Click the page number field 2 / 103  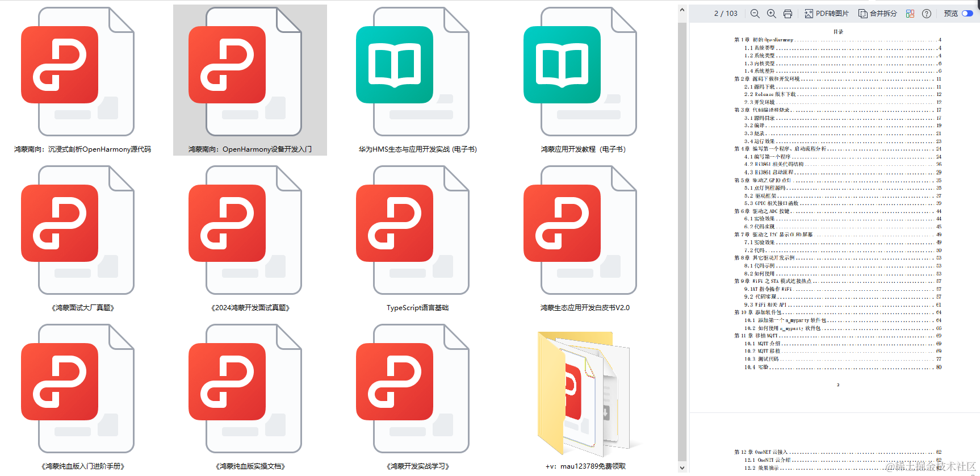tap(726, 14)
